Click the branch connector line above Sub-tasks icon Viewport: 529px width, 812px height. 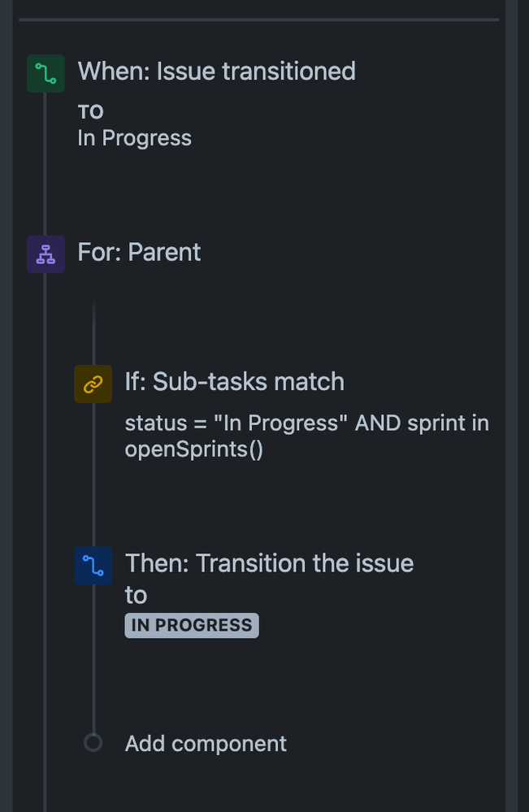click(93, 332)
